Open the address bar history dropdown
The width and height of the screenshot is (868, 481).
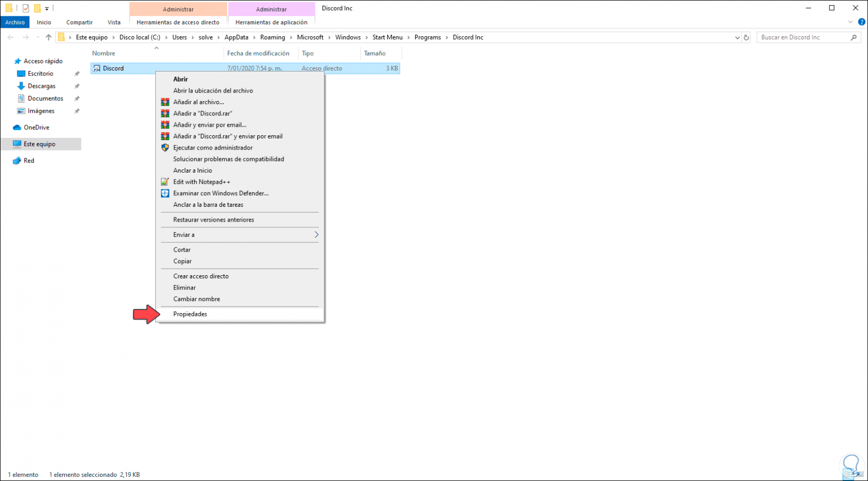[737, 37]
